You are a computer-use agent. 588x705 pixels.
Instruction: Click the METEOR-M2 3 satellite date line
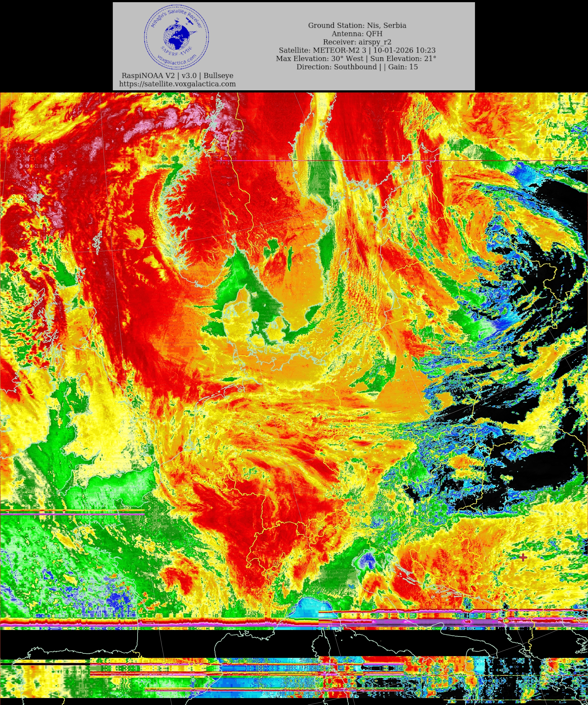tap(357, 50)
